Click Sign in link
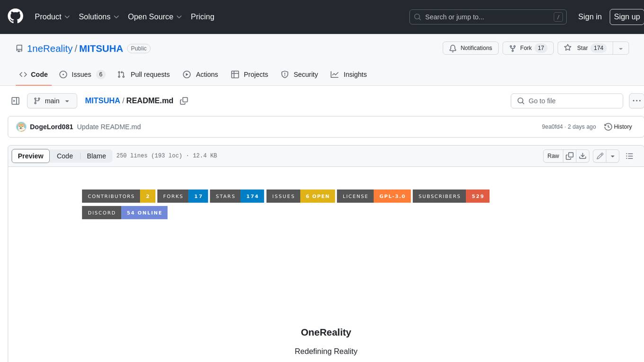 click(x=590, y=17)
